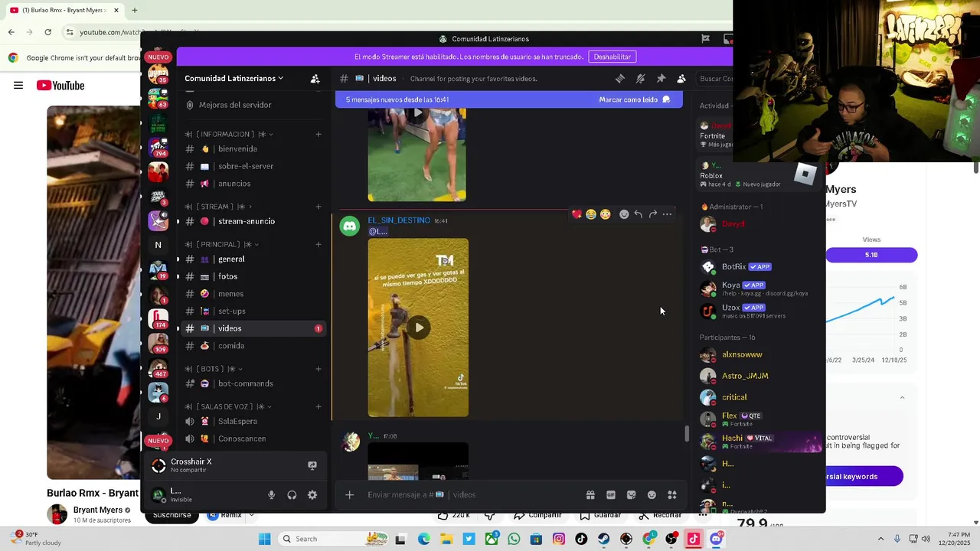Viewport: 980px width, 551px height.
Task: Open YouTube hamburger guide menu
Action: pyautogui.click(x=18, y=85)
